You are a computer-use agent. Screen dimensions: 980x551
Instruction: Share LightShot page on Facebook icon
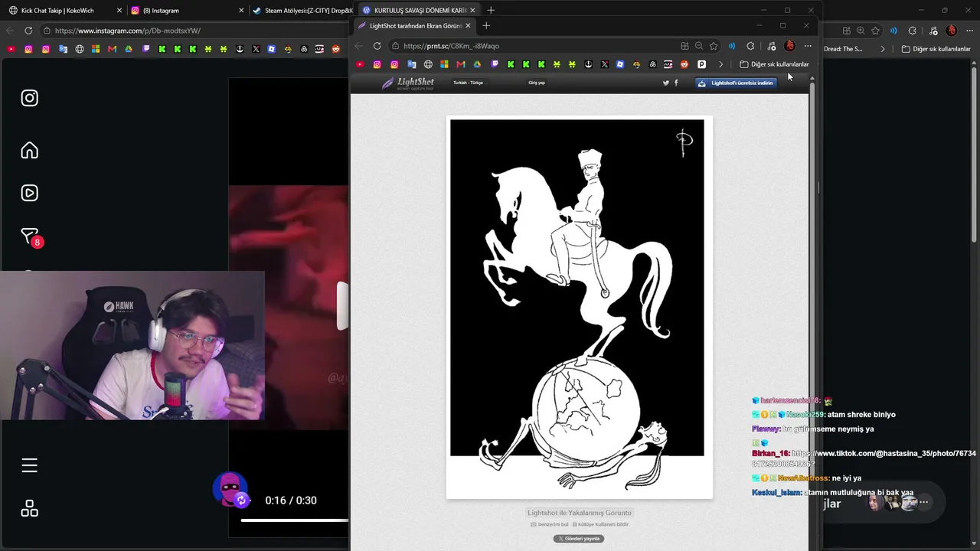click(x=676, y=83)
